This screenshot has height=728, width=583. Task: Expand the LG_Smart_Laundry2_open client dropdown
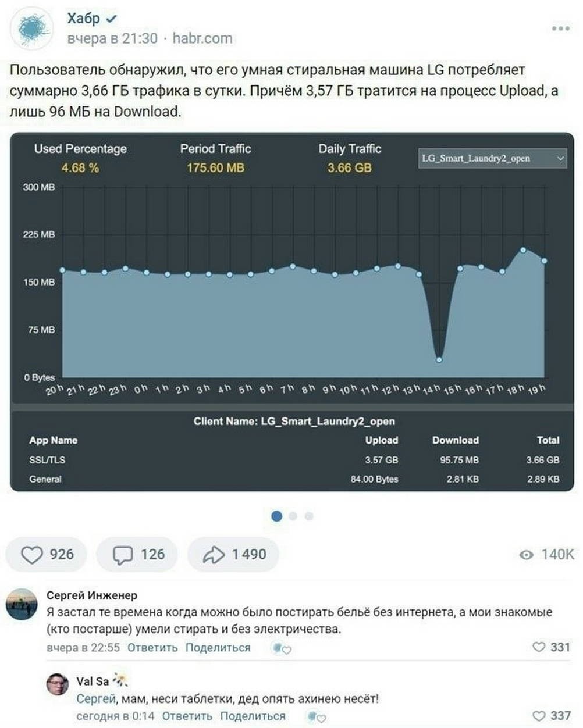[x=492, y=158]
